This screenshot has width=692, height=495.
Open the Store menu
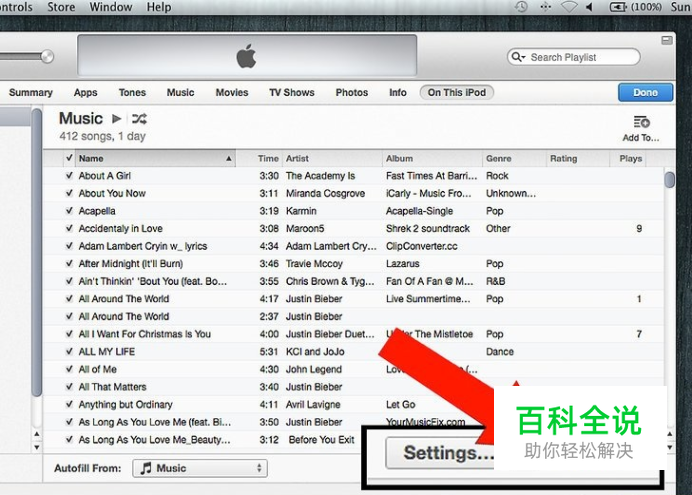61,7
